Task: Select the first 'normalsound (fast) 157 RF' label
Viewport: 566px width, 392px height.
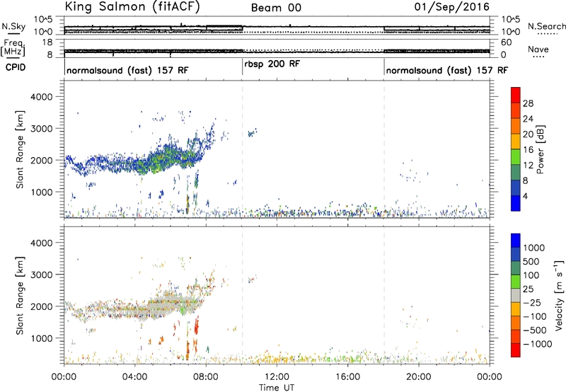Action: (x=127, y=70)
